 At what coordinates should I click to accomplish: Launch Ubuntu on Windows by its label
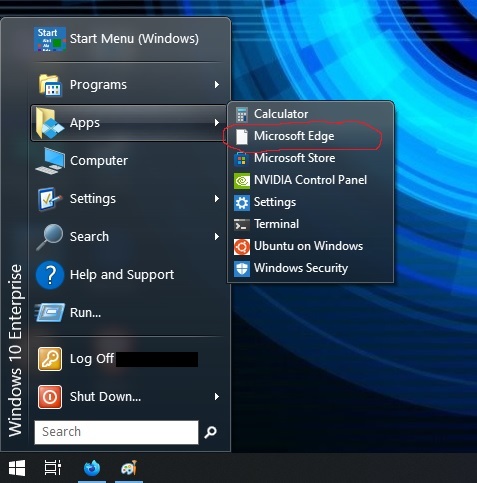tap(308, 246)
